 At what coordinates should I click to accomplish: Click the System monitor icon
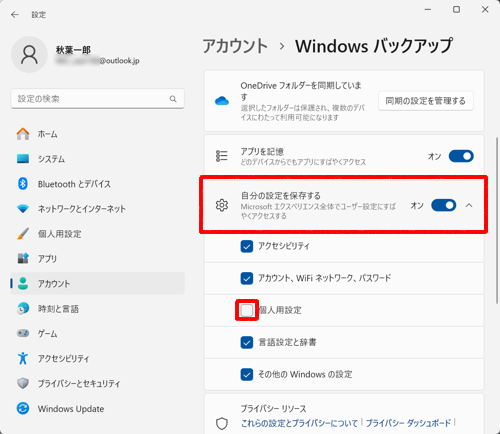(x=23, y=159)
